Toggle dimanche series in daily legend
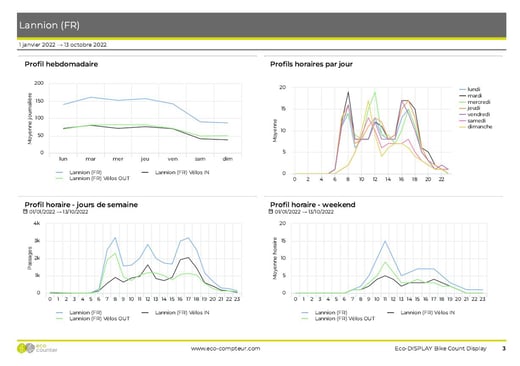520x366 pixels. pos(476,127)
